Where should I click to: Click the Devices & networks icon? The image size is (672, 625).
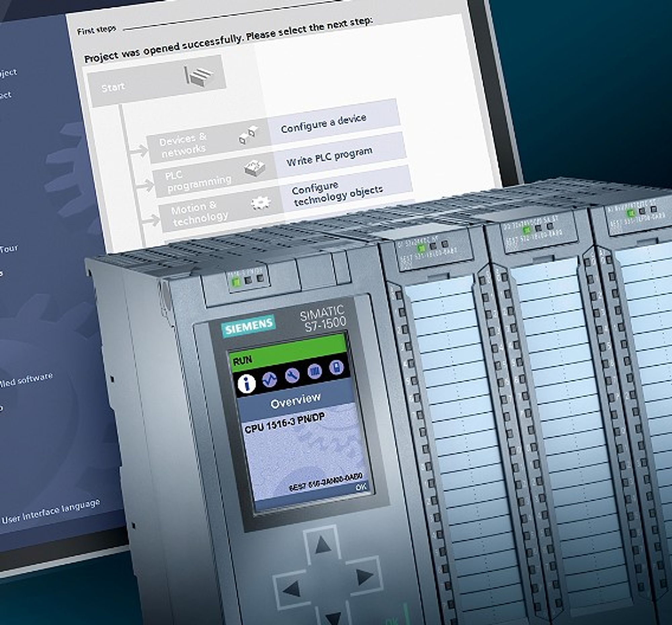(x=248, y=135)
